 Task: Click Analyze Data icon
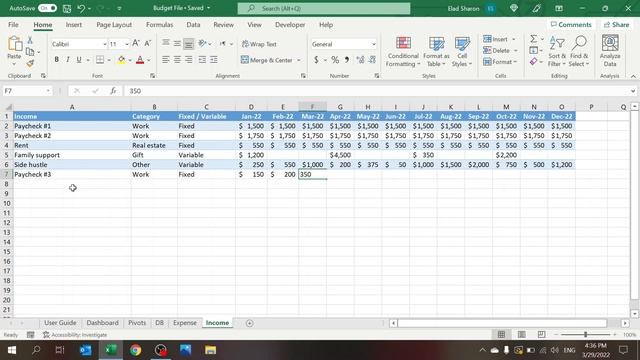610,52
